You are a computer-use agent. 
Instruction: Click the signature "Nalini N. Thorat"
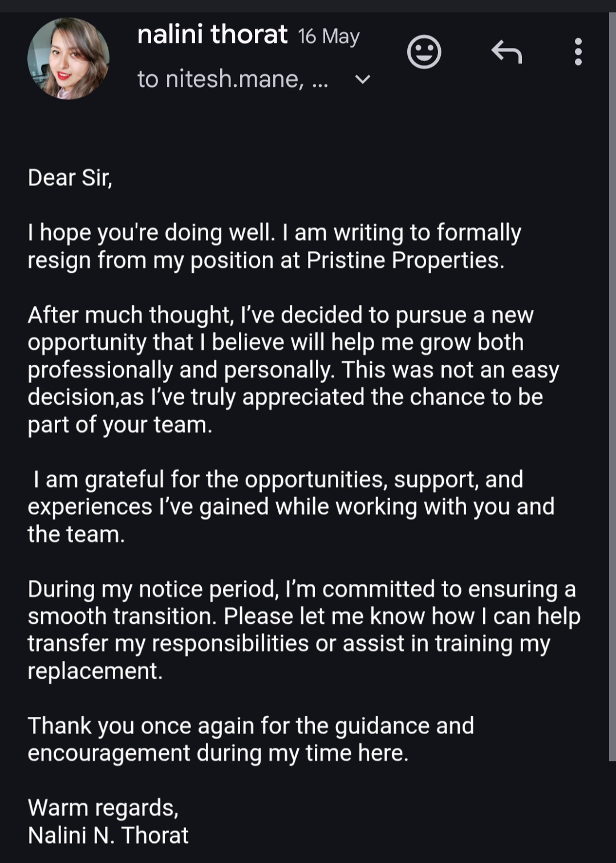tap(108, 836)
